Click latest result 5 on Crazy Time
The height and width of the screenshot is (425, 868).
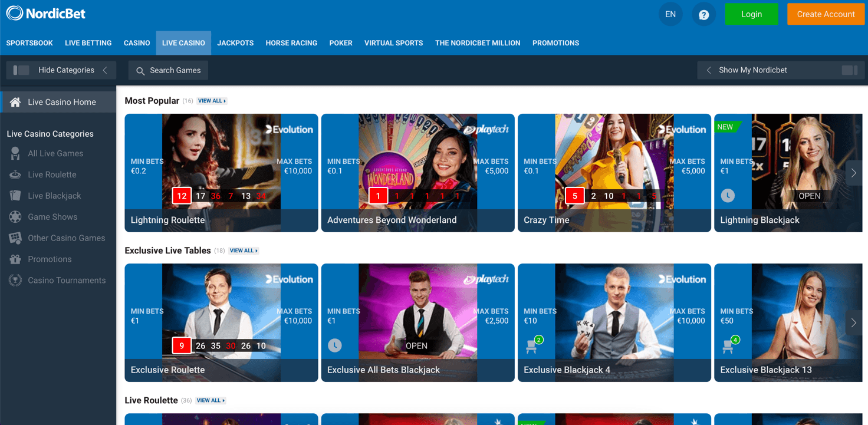(x=575, y=196)
